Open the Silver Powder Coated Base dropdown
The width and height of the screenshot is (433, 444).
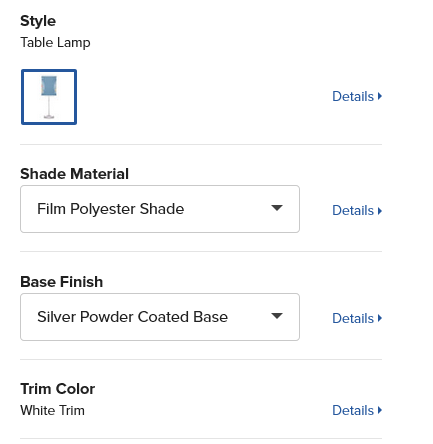[x=160, y=317]
